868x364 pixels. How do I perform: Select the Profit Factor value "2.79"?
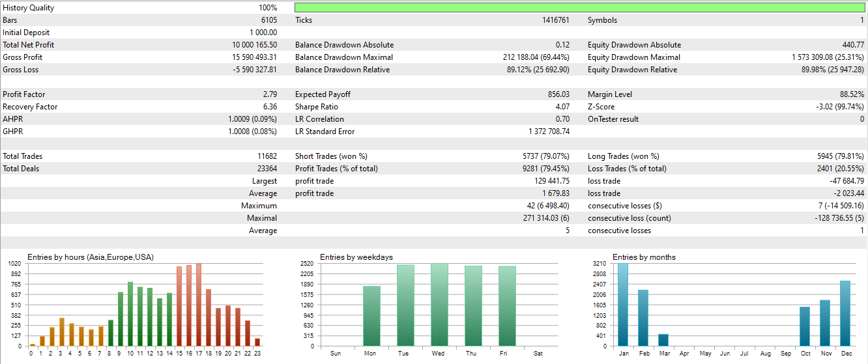pyautogui.click(x=270, y=94)
